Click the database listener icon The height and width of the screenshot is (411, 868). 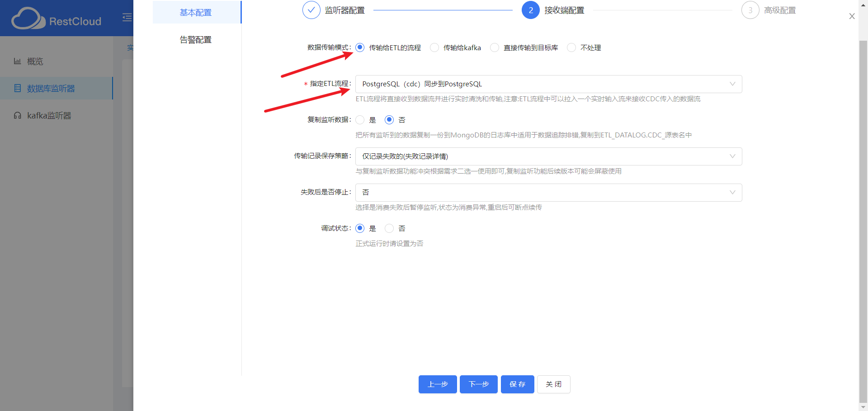pos(18,88)
